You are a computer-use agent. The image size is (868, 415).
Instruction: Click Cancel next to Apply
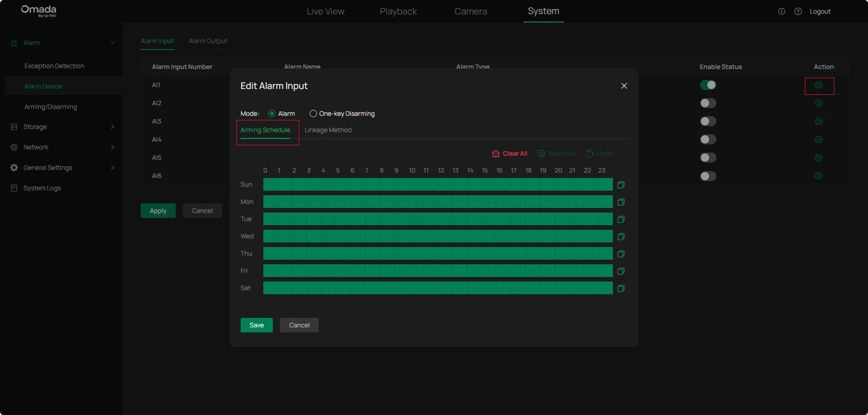[x=202, y=211]
